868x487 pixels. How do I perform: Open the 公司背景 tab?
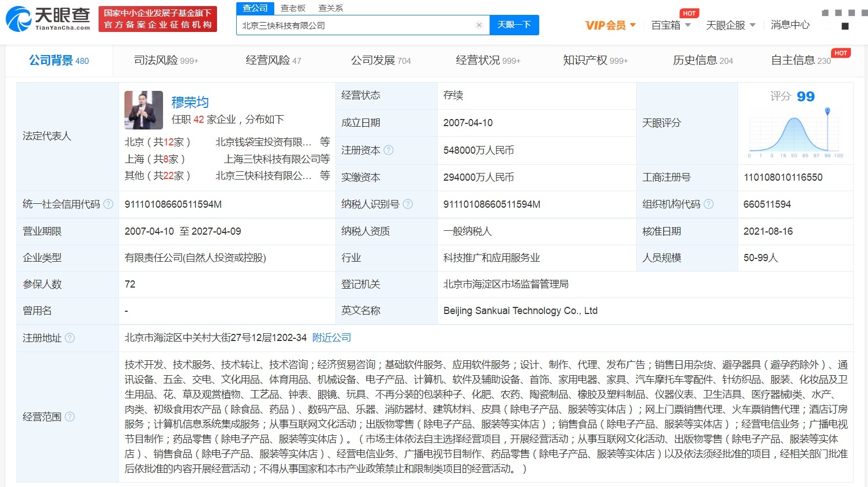coord(59,61)
